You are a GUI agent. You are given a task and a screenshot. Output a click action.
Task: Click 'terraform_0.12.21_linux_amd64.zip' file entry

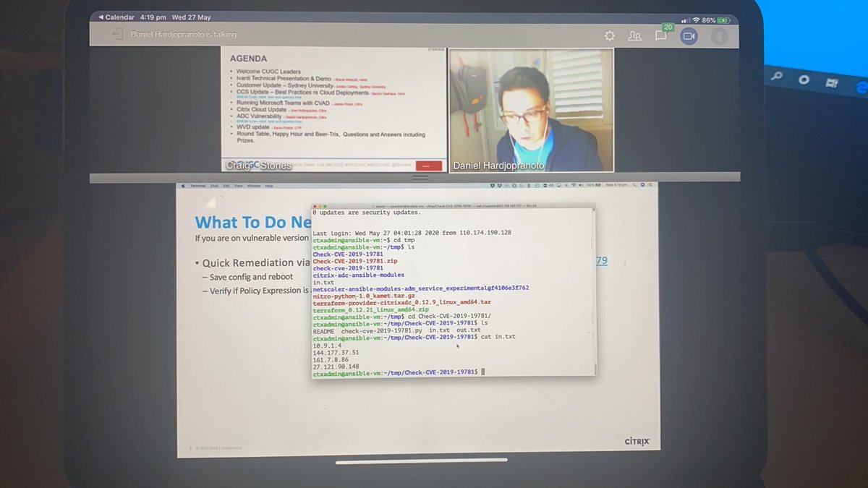370,309
